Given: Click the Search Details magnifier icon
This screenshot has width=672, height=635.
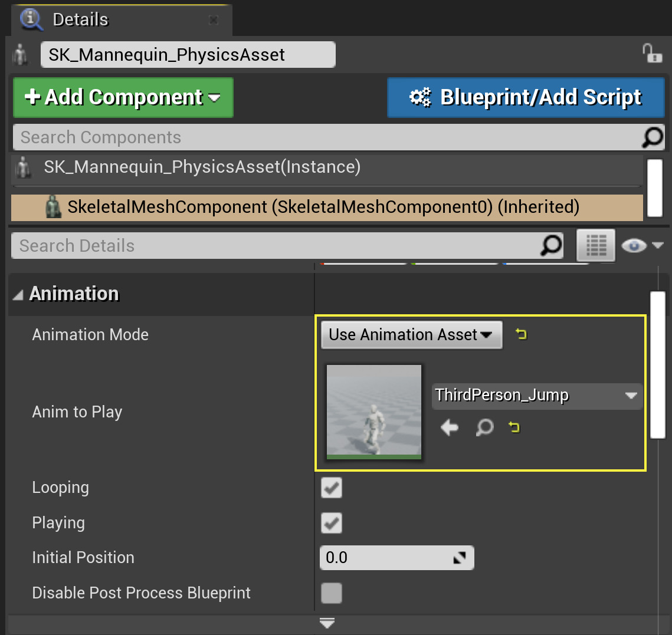Looking at the screenshot, I should 551,245.
